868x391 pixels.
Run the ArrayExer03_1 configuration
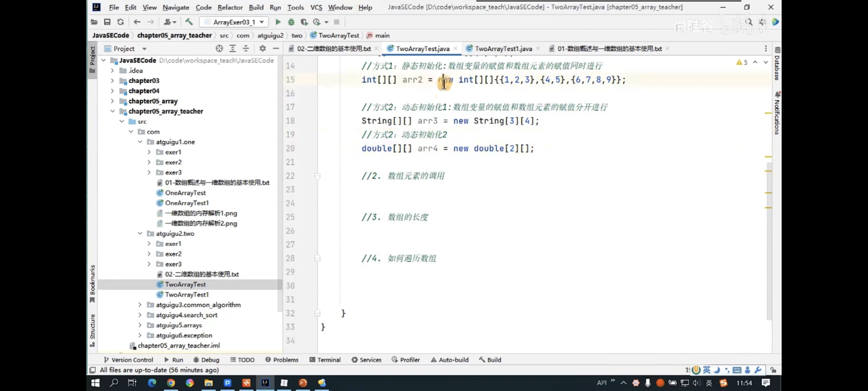tap(278, 22)
